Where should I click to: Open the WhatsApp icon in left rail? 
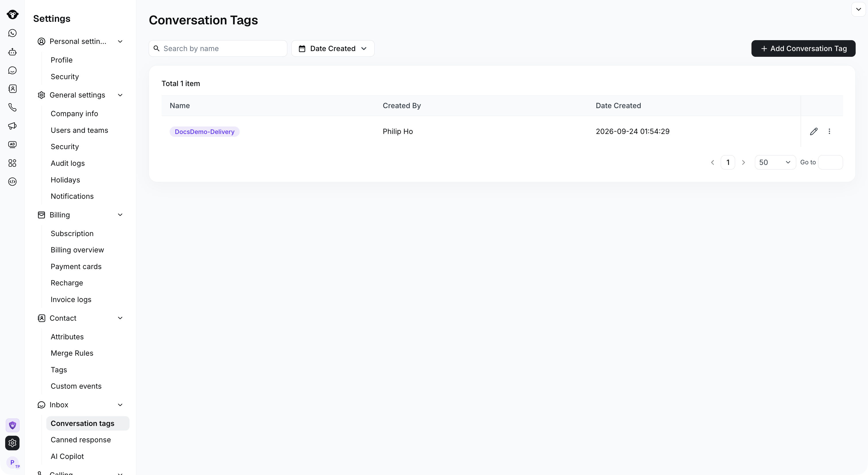[12, 33]
